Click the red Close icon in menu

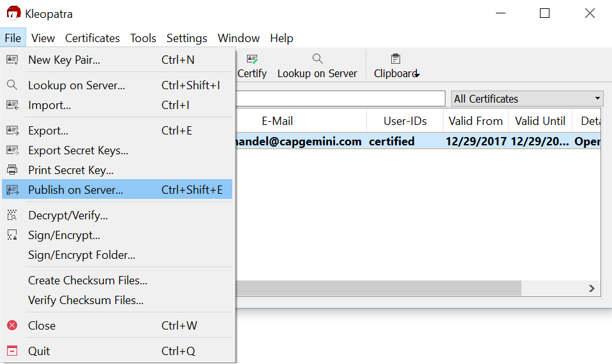(12, 326)
